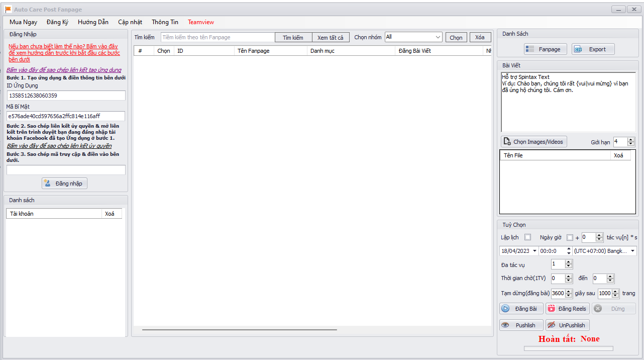Image resolution: width=644 pixels, height=360 pixels.
Task: Click the Xem tất cả button
Action: [331, 38]
